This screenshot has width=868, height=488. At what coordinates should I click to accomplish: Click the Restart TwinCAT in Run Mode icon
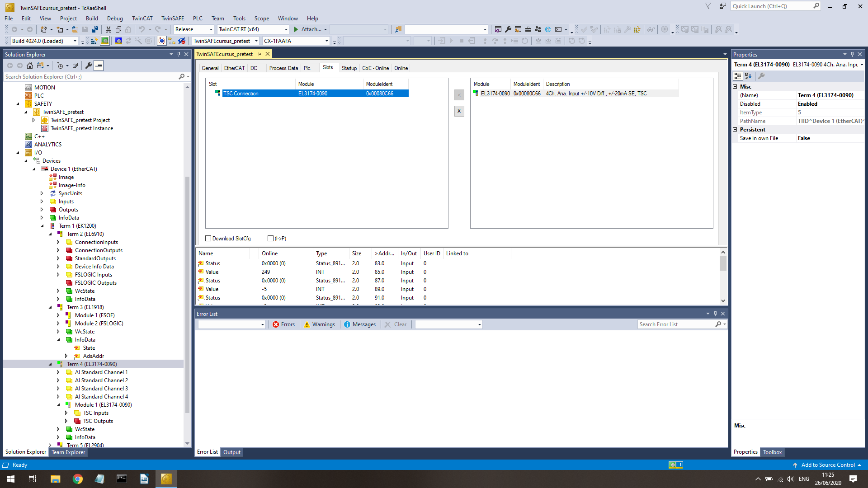tap(105, 41)
